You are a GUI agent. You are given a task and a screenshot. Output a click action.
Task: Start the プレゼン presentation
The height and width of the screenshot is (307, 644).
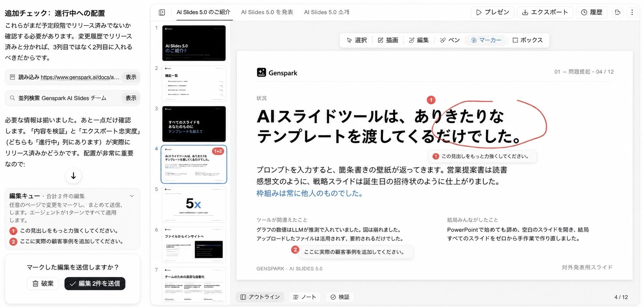[493, 12]
